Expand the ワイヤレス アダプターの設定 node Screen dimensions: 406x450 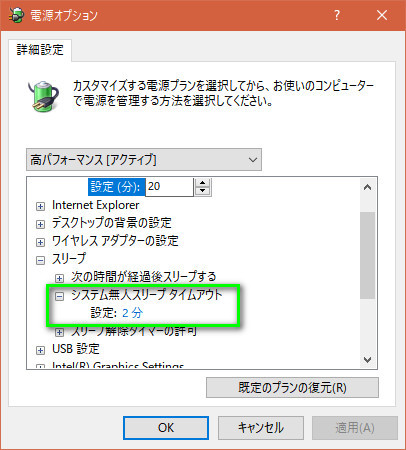40,242
